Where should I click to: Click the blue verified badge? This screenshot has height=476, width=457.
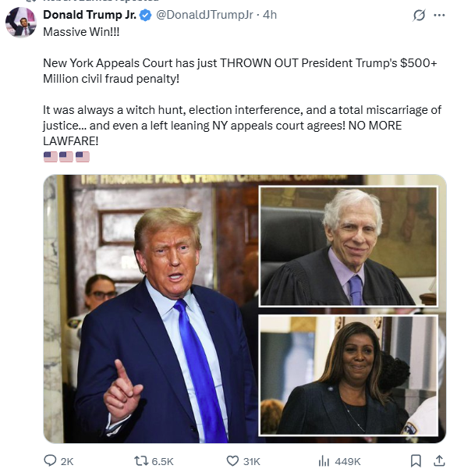(145, 15)
